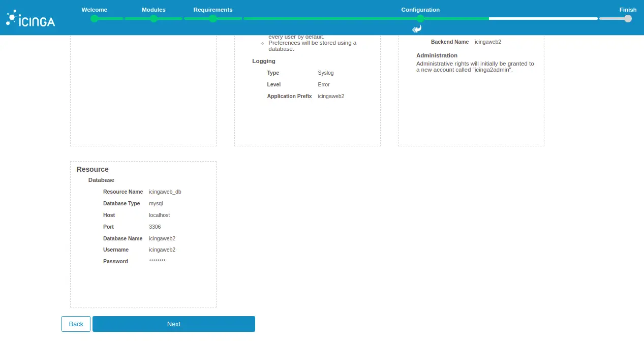Click the Logging heading
This screenshot has width=644, height=341.
[x=264, y=61]
